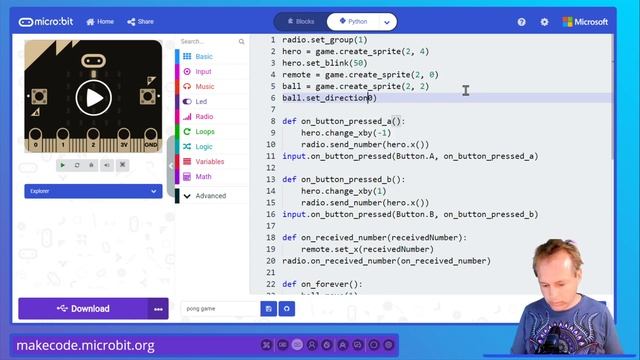The image size is (640, 360).
Task: Open the Basic category
Action: 211,56
